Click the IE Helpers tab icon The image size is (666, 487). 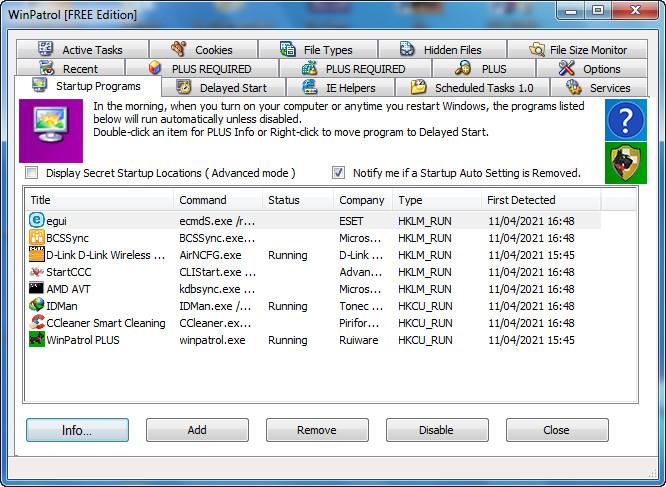[x=310, y=87]
